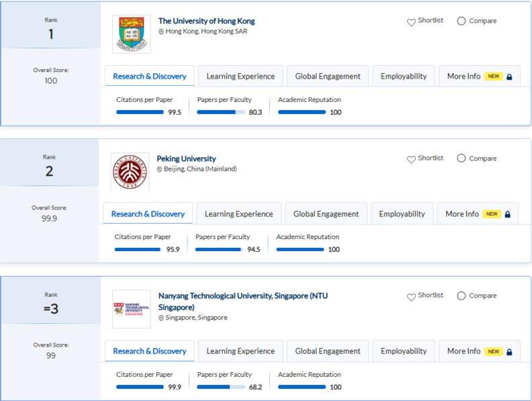Click the Rank 2 badge panel
Screen dimensions: 532x401
(49, 163)
